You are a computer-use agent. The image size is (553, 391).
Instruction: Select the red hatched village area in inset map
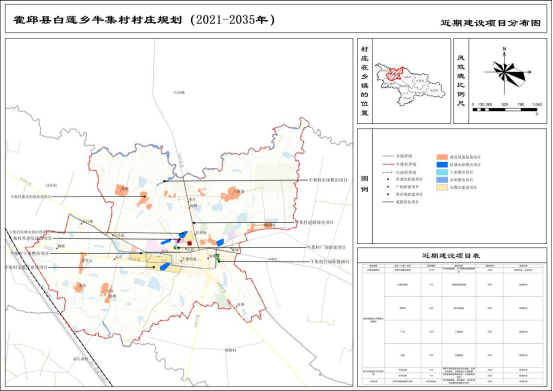point(395,73)
